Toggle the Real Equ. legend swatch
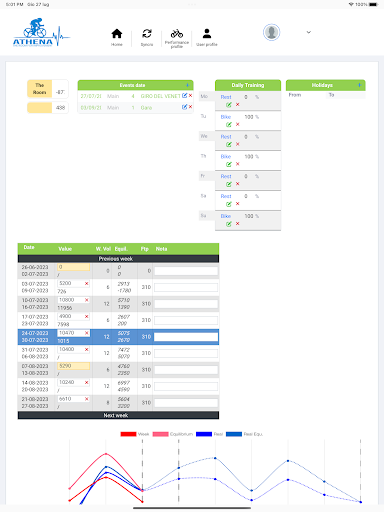The width and height of the screenshot is (384, 512). pyautogui.click(x=234, y=434)
